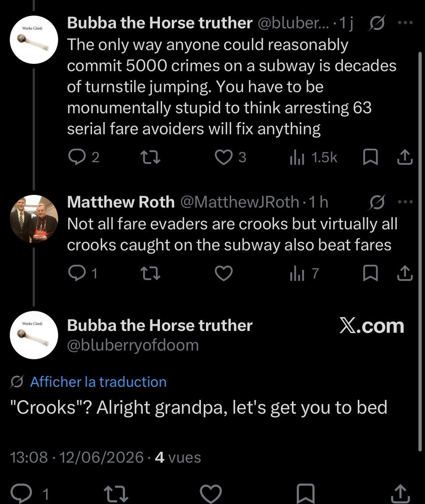
Task: Open the more options menu on first post
Action: [x=405, y=24]
